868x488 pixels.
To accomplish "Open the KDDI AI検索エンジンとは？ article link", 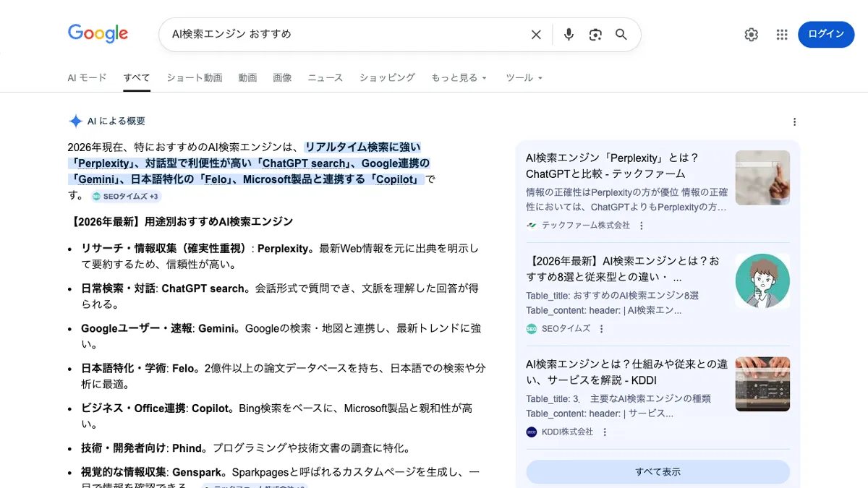I will 627,372.
